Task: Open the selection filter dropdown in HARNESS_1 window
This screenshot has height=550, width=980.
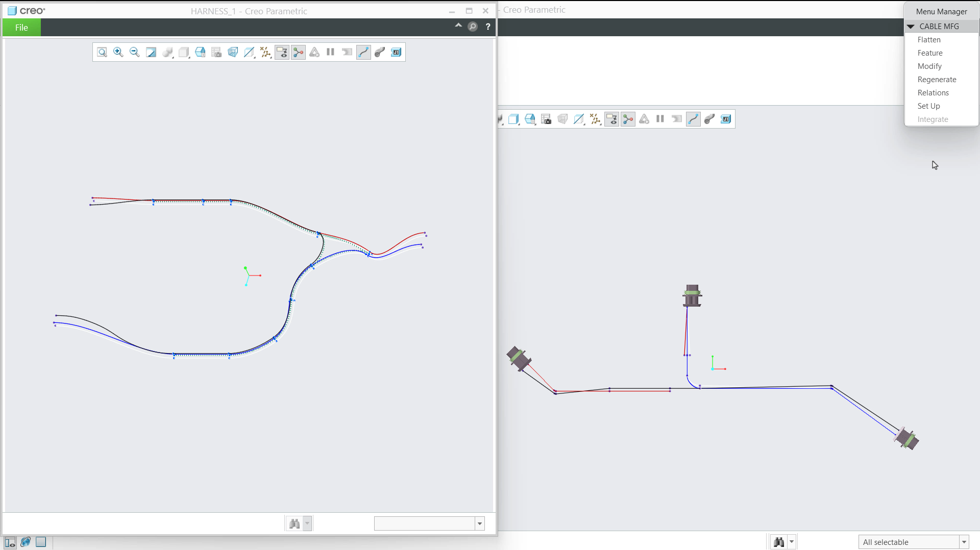Action: click(x=480, y=523)
